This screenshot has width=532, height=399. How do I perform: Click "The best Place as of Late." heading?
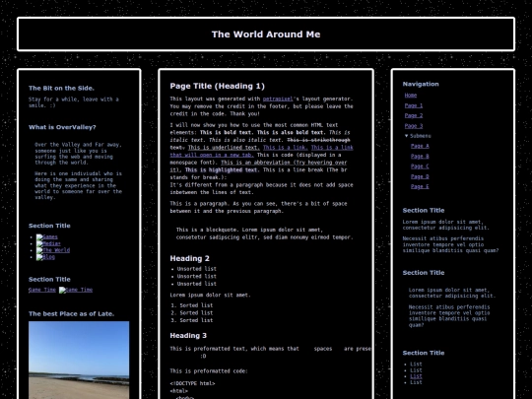[71, 314]
